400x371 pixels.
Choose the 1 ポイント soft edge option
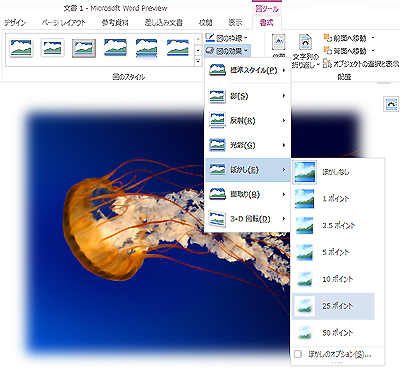333,199
